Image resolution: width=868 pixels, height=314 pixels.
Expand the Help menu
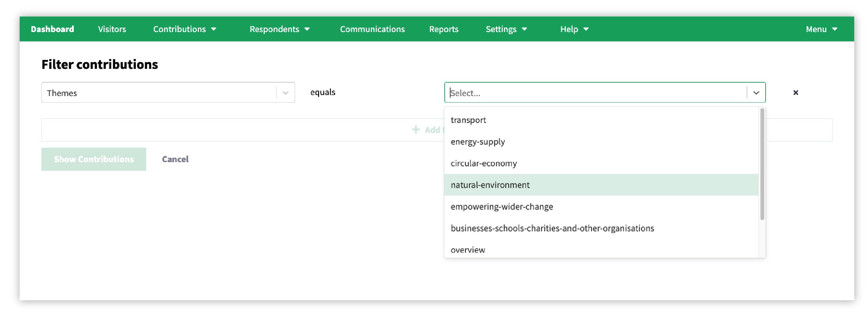tap(574, 29)
